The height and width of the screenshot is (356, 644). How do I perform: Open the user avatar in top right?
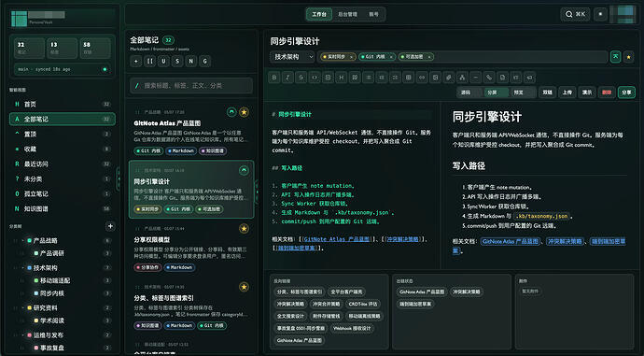(x=623, y=14)
